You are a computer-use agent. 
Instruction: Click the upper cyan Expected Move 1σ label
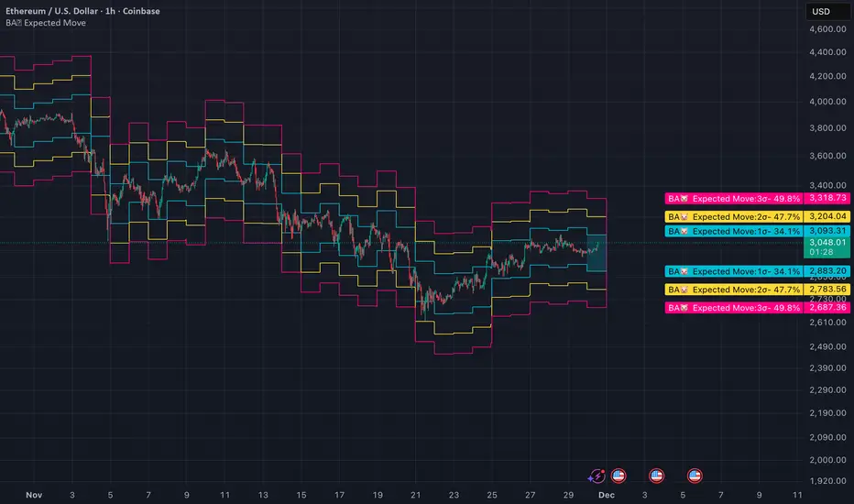pos(733,232)
